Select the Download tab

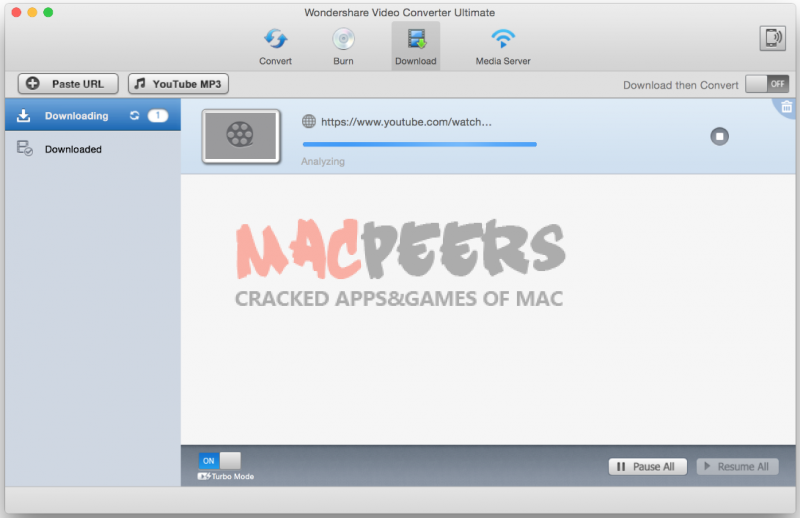tap(415, 47)
